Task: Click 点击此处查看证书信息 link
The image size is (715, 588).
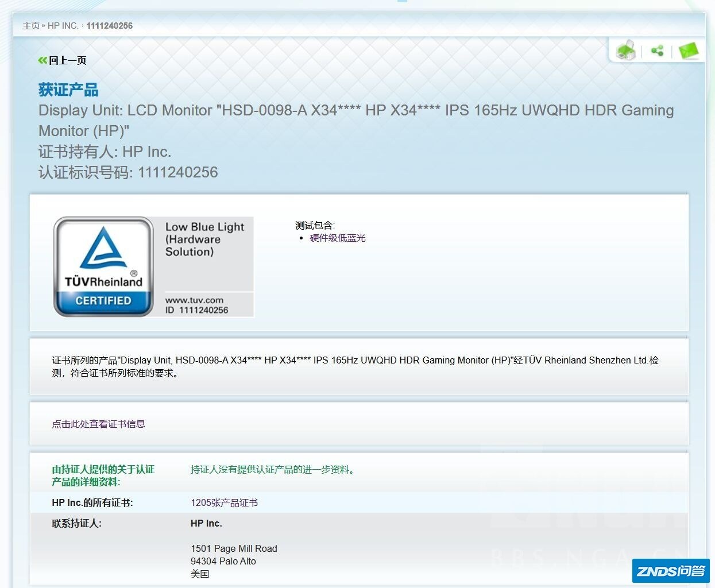Action: 98,424
